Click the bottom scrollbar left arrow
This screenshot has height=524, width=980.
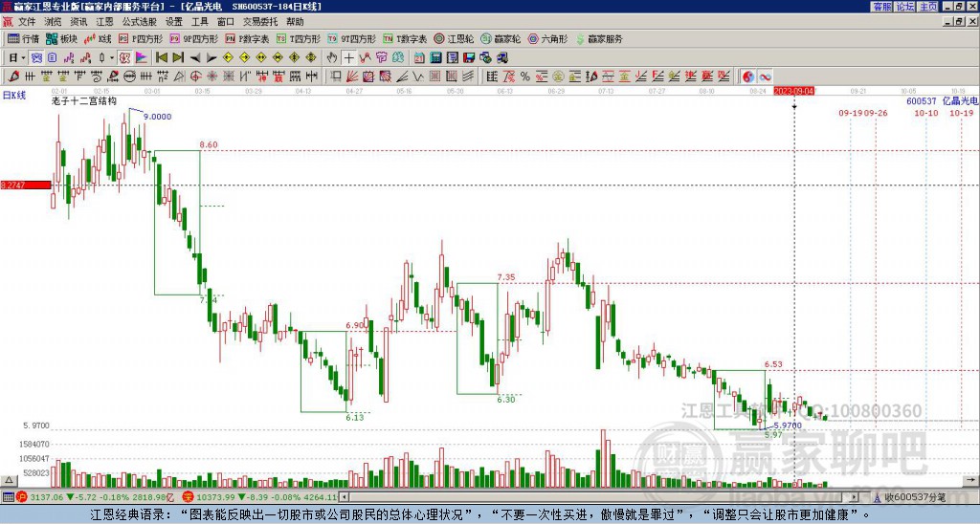pos(345,497)
